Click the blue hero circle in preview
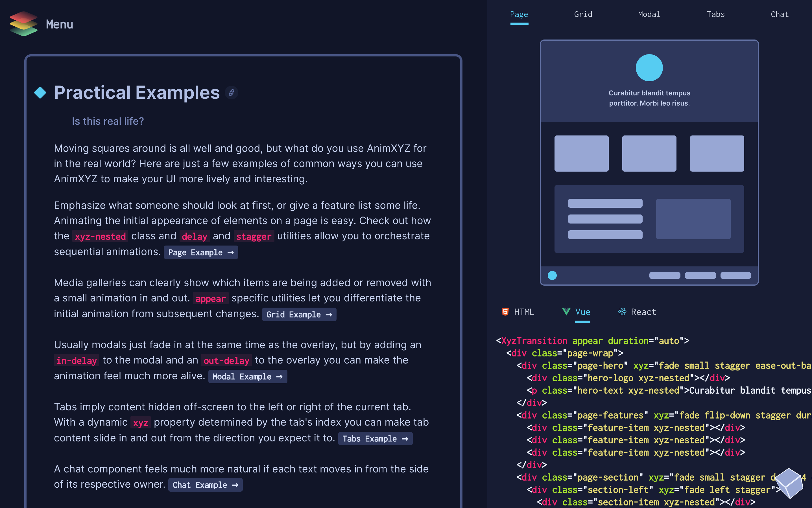 coord(649,68)
